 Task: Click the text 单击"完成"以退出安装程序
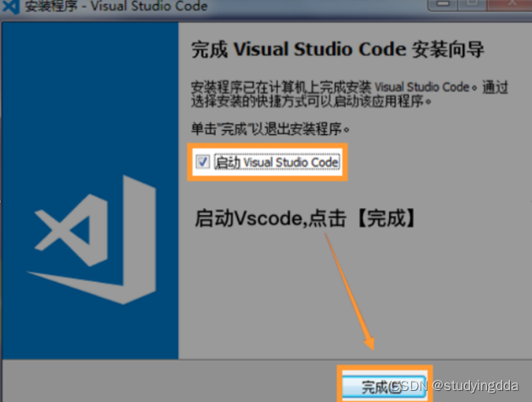[270, 129]
